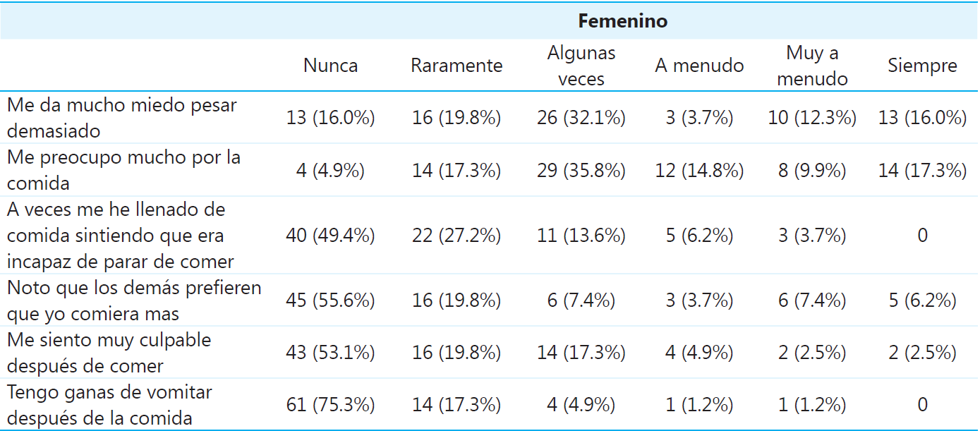Click the Siempre column header
Screen dimensions: 980x431
point(922,66)
